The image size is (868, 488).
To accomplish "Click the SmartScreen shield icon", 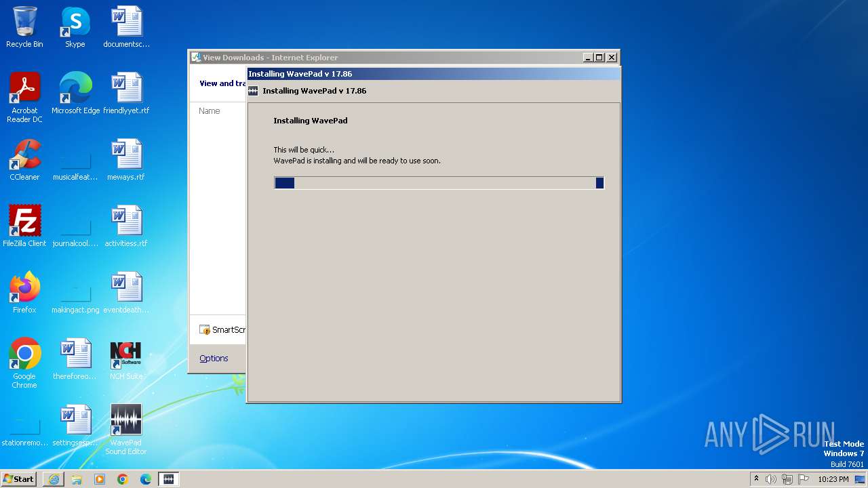I will (x=205, y=330).
